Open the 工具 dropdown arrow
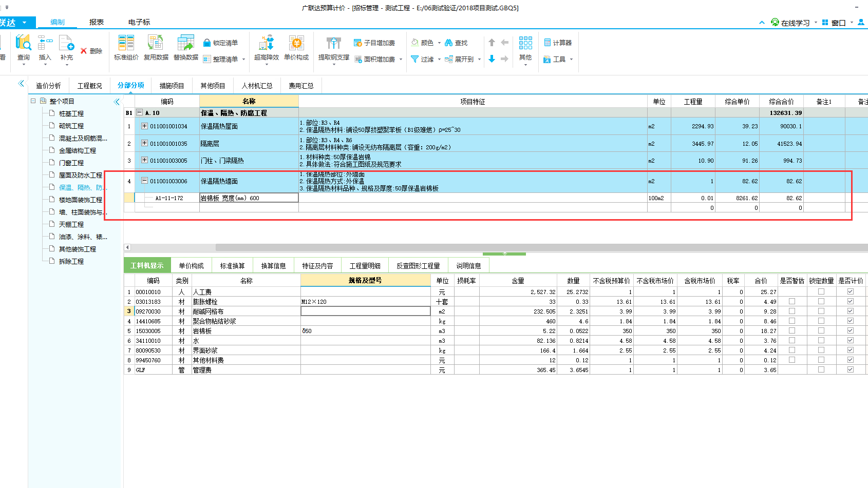The image size is (868, 488). click(571, 60)
